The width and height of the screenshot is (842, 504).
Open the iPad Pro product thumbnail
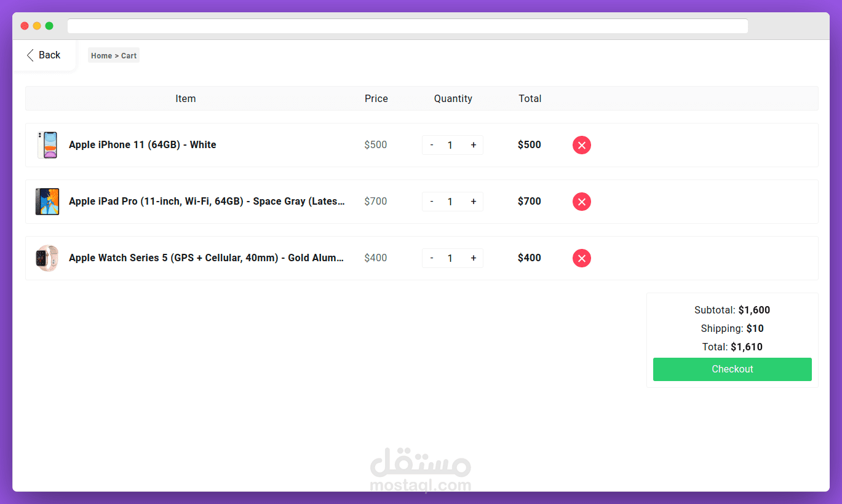[47, 202]
